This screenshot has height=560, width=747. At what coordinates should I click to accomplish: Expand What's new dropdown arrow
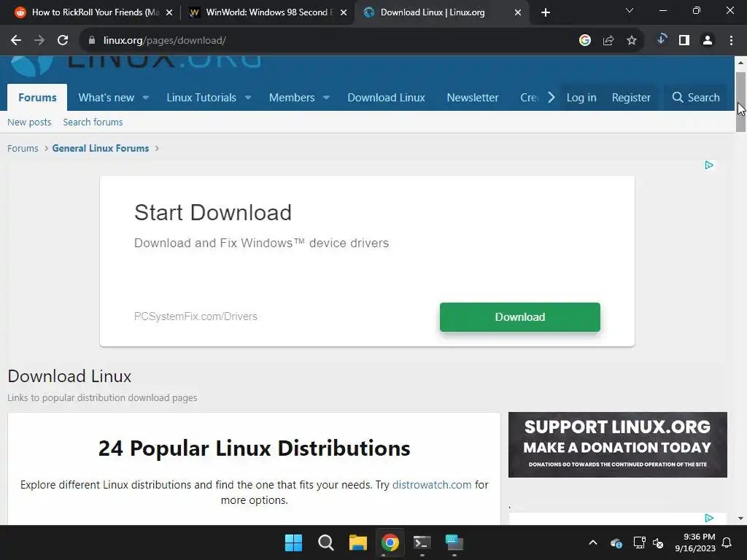(x=146, y=98)
